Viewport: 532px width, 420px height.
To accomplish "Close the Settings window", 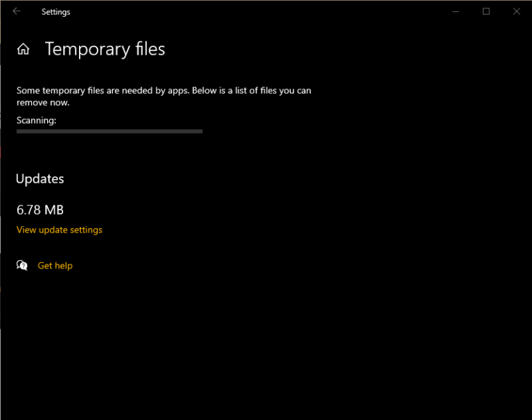I will (516, 12).
